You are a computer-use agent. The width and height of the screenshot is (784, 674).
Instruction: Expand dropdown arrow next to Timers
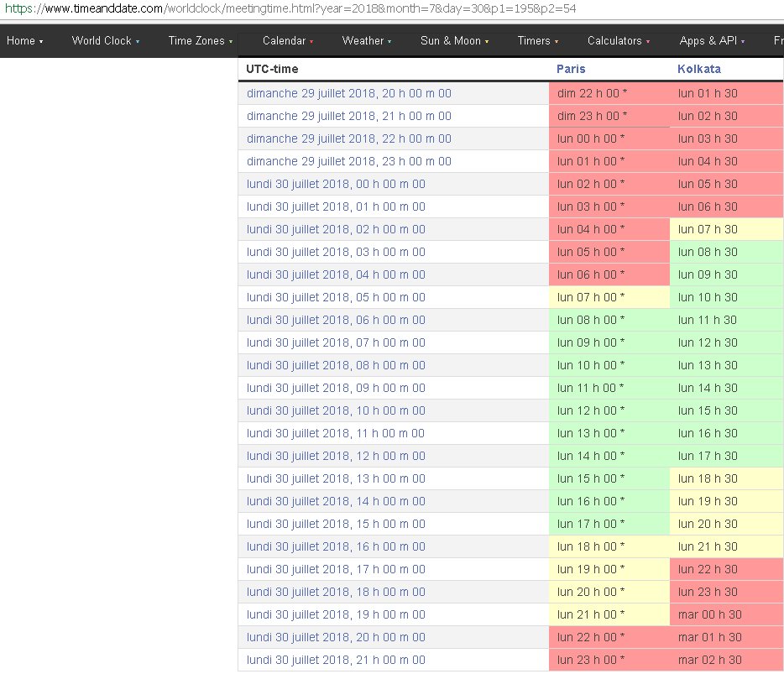coord(556,42)
